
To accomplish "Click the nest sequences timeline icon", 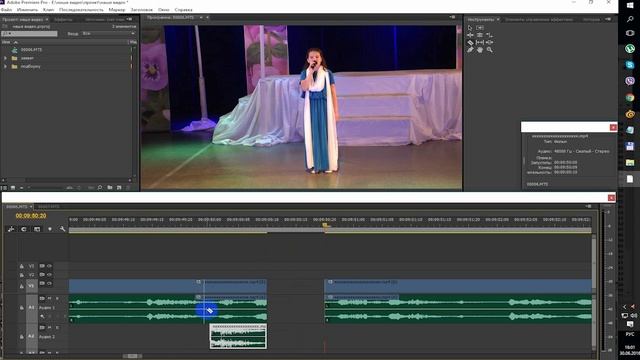I will click(11, 229).
